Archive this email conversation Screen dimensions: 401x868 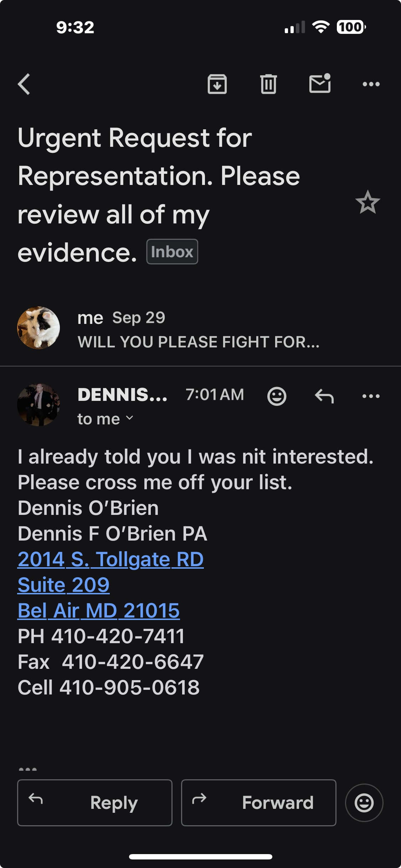217,84
